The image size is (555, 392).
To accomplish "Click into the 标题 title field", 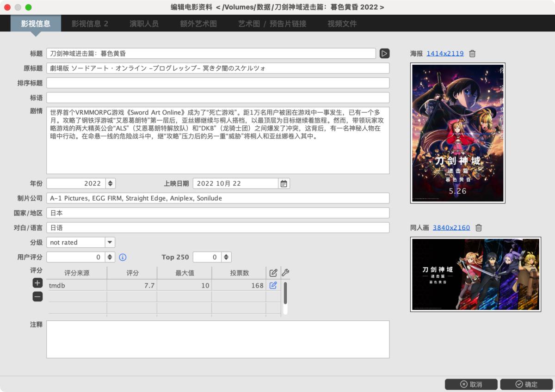I will pos(211,54).
